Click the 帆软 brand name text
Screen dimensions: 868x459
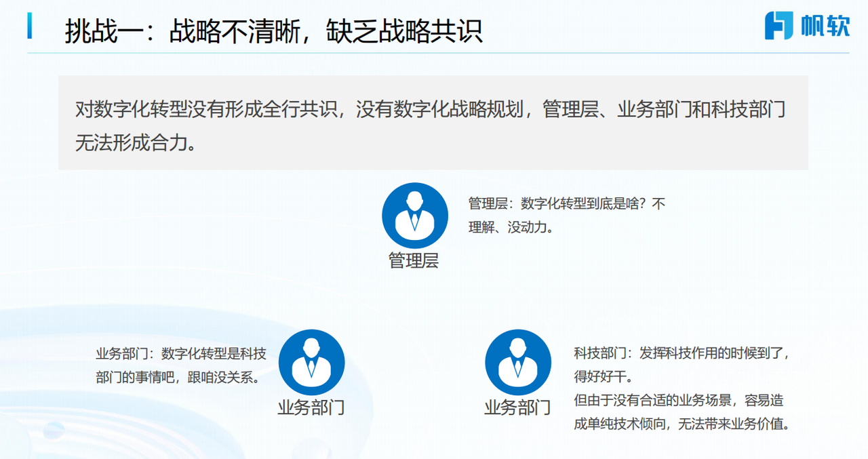[x=824, y=25]
